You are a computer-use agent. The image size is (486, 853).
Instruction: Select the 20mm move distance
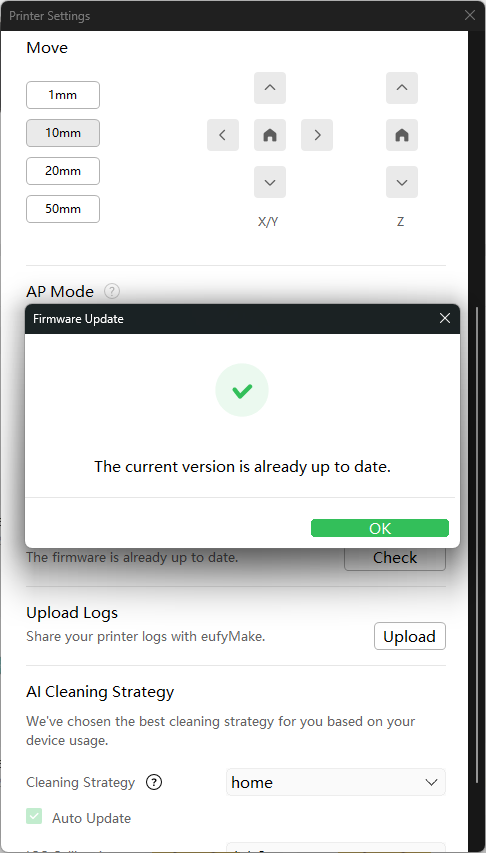coord(63,171)
